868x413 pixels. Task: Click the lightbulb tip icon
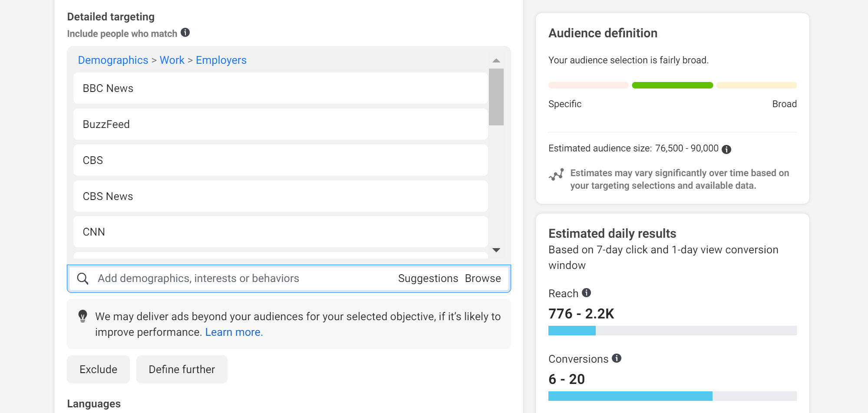83,316
